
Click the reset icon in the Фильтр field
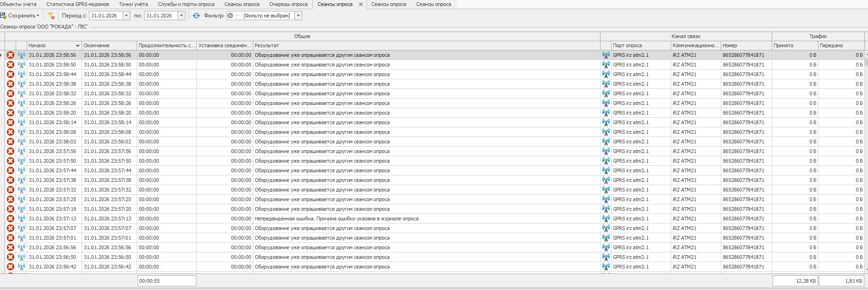coord(230,16)
